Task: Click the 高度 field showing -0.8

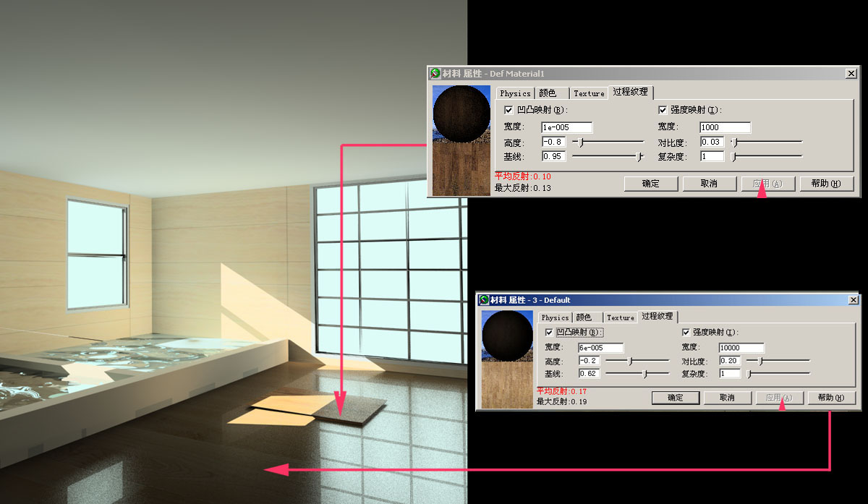Action: (x=553, y=142)
